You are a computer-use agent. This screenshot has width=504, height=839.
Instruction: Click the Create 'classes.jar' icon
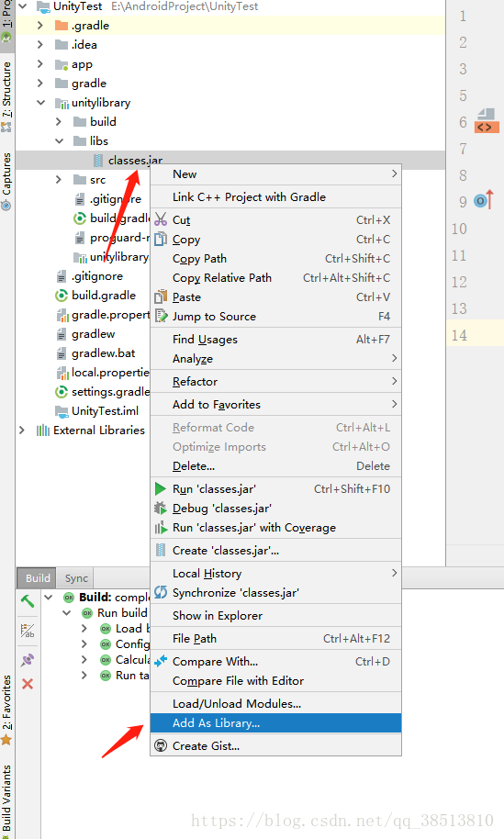[160, 550]
